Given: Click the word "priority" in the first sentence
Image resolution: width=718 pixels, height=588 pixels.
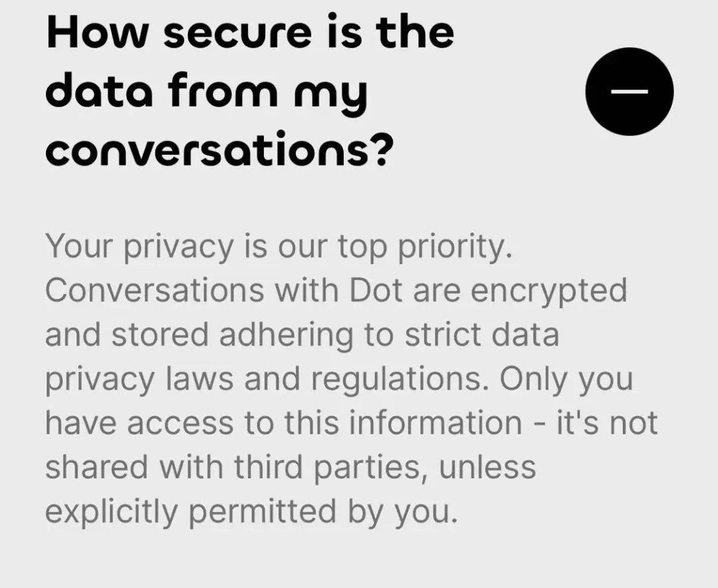Looking at the screenshot, I should pyautogui.click(x=454, y=248).
